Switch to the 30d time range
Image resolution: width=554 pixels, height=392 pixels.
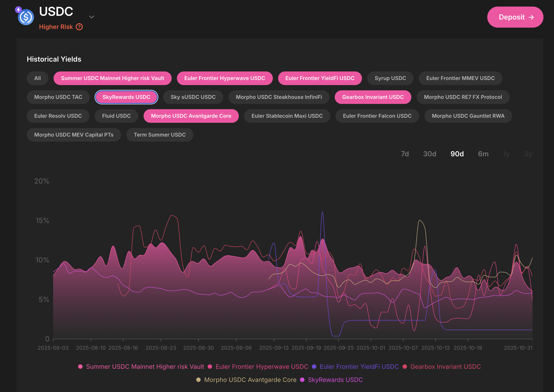(429, 154)
